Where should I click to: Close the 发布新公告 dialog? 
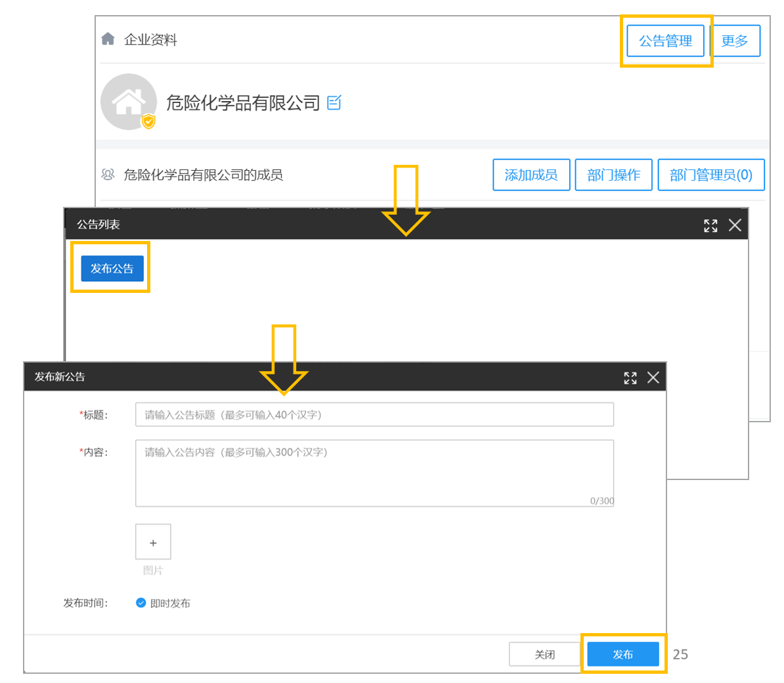[653, 378]
